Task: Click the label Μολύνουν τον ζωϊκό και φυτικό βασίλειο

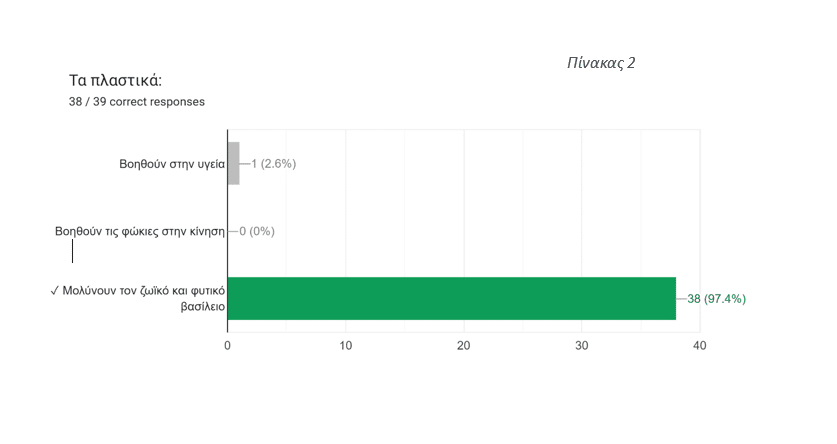Action: point(138,298)
